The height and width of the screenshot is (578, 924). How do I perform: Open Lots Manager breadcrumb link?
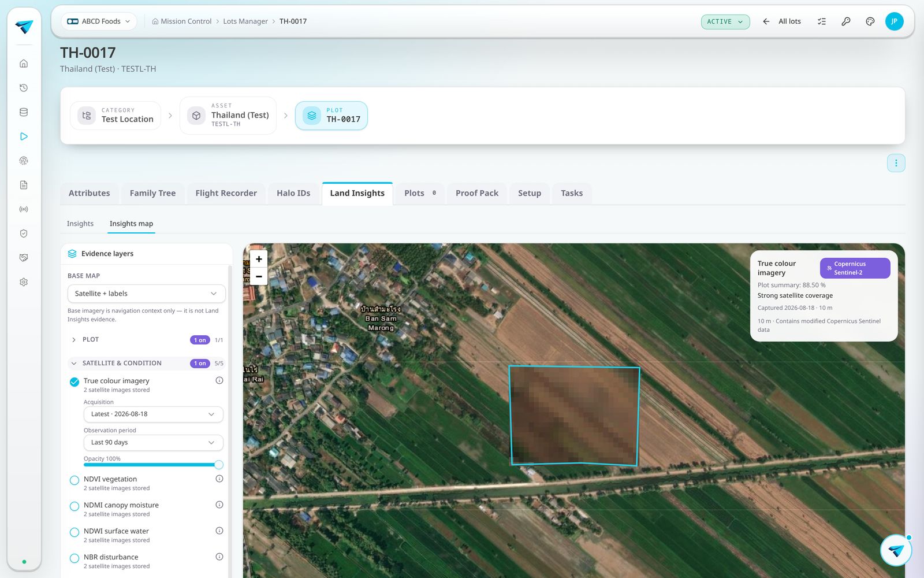pyautogui.click(x=245, y=21)
